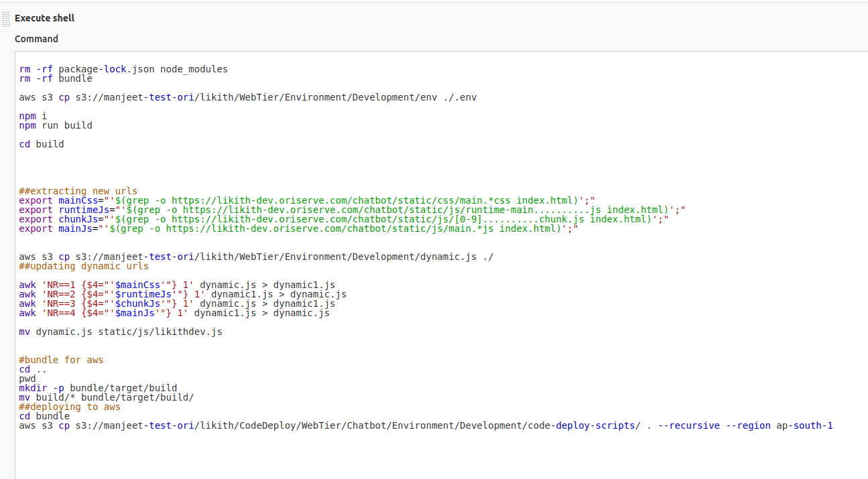Click the drag handle beside Execute shell
The image size is (868, 479).
point(5,18)
